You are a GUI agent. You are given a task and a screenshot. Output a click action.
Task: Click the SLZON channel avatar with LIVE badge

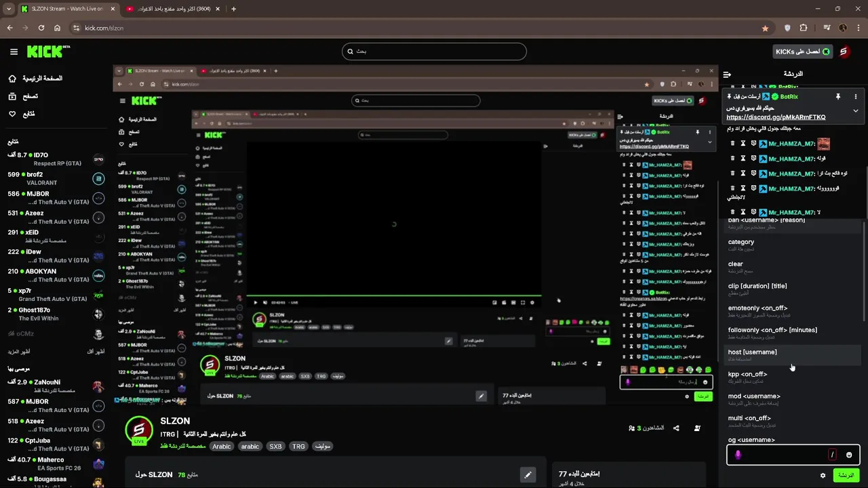click(139, 430)
